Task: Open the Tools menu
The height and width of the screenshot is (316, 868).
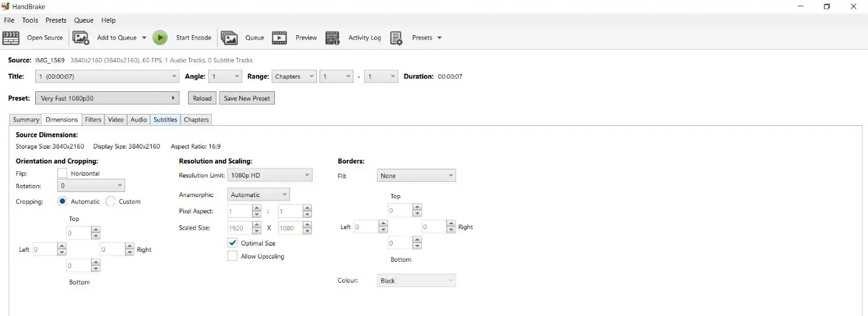Action: coord(30,20)
